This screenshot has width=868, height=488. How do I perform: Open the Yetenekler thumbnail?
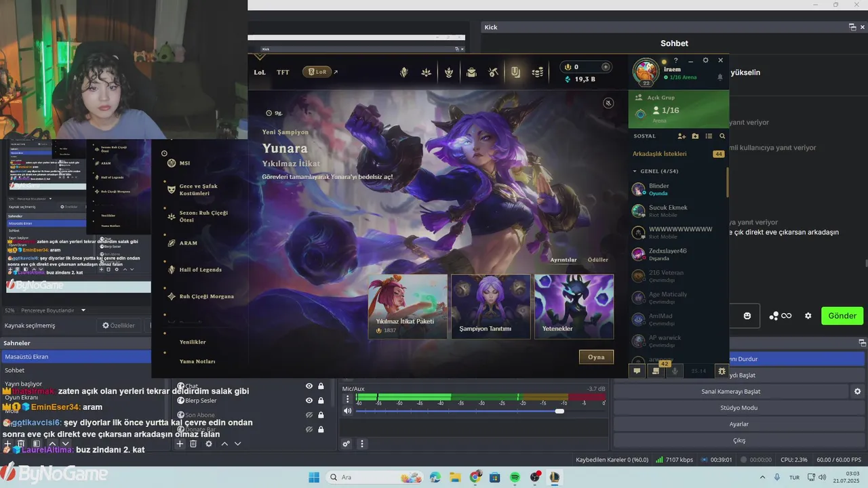point(574,306)
